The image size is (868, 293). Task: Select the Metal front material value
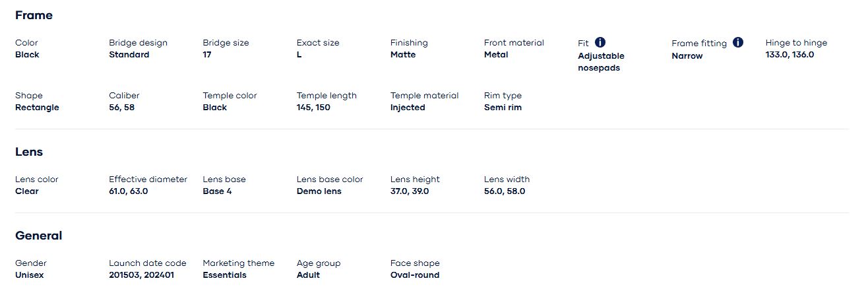496,55
